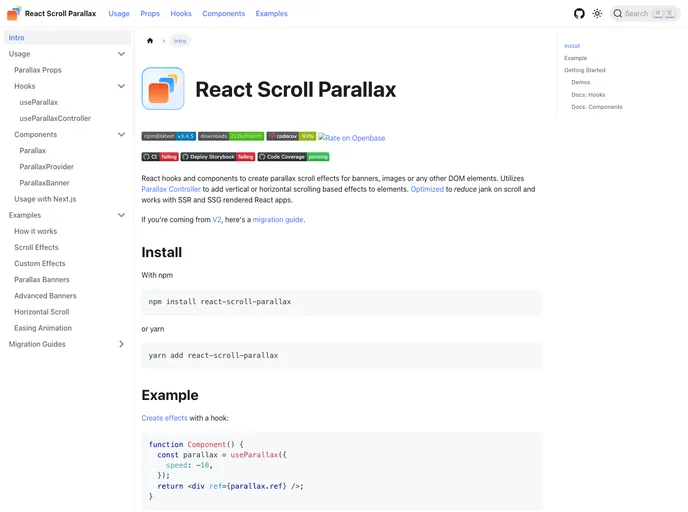Click the large React Scroll Parallax logo image
The height and width of the screenshot is (512, 688).
pyautogui.click(x=163, y=89)
